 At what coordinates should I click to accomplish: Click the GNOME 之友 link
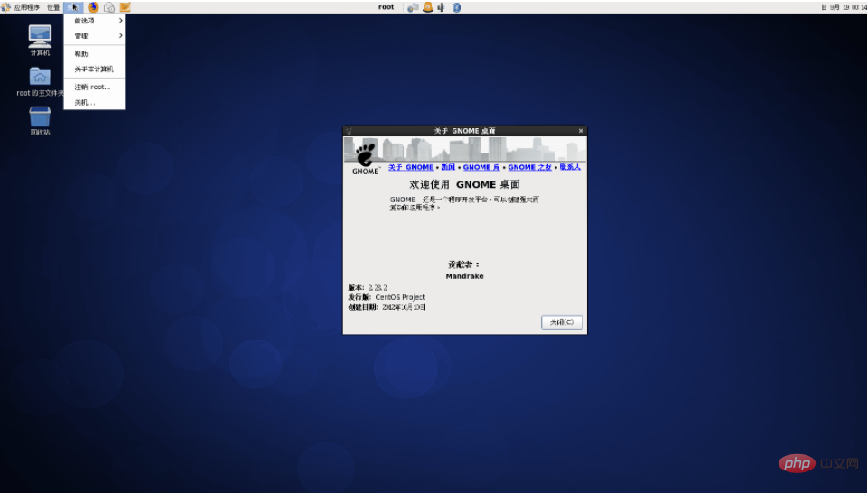coord(530,167)
